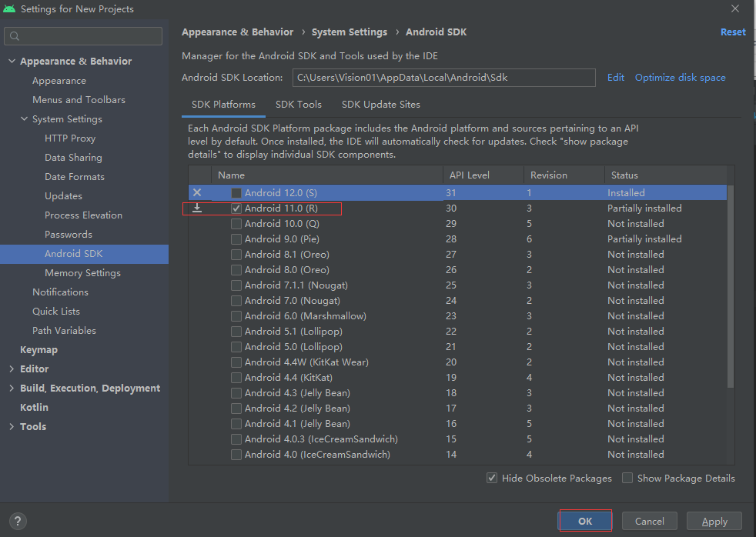This screenshot has height=537, width=756.
Task: Sort by Status column header
Action: [x=665, y=175]
